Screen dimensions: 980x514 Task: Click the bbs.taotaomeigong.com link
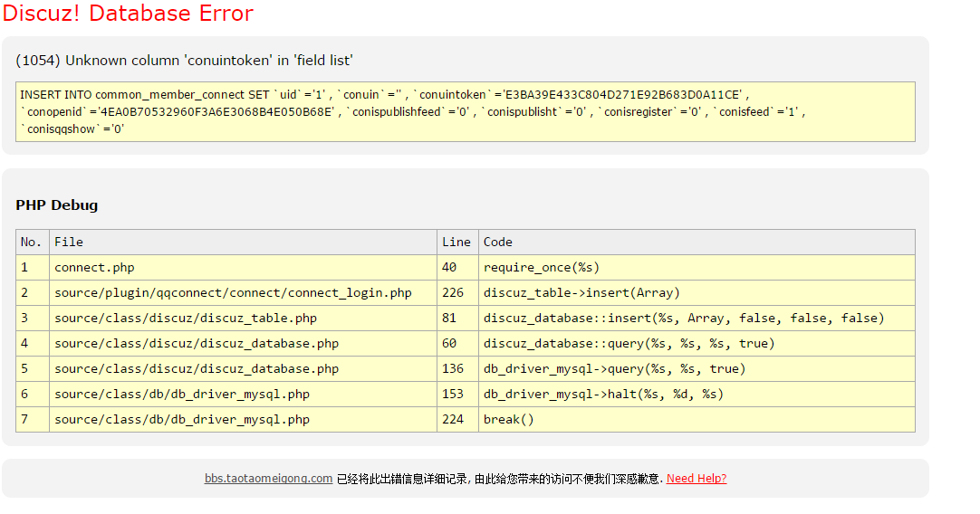268,479
